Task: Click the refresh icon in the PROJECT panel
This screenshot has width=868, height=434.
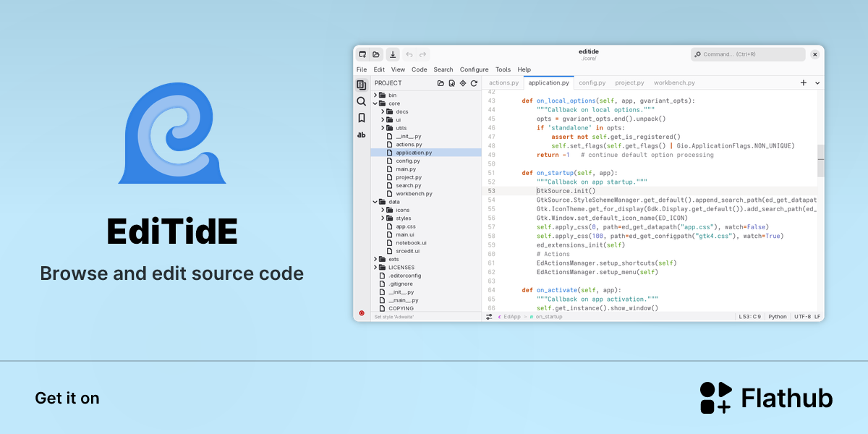Action: (474, 83)
